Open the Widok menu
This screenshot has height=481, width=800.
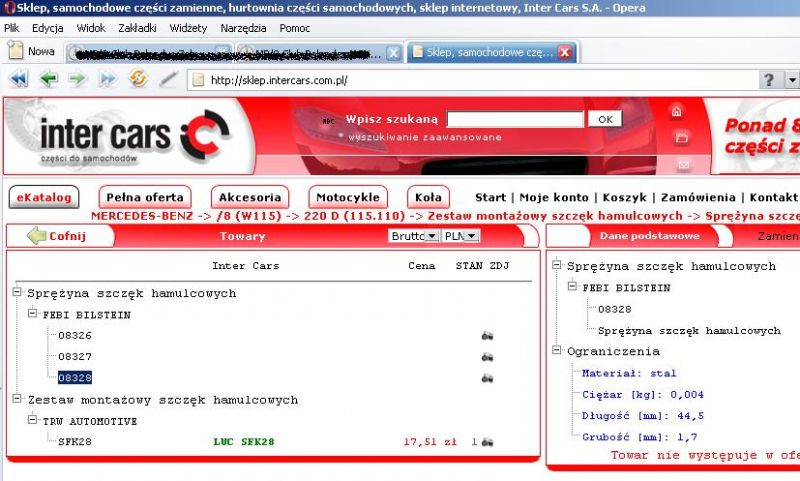coord(91,28)
